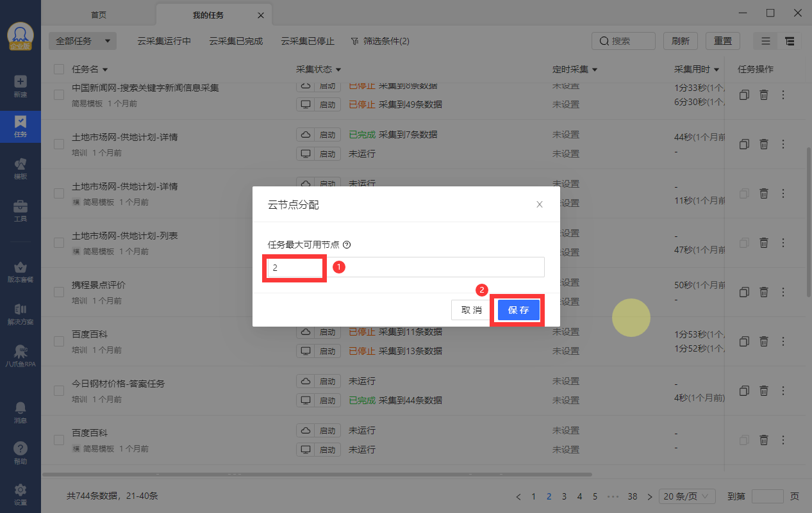
Task: Start local collection for 百度百科 培训 task
Action: pos(319,351)
